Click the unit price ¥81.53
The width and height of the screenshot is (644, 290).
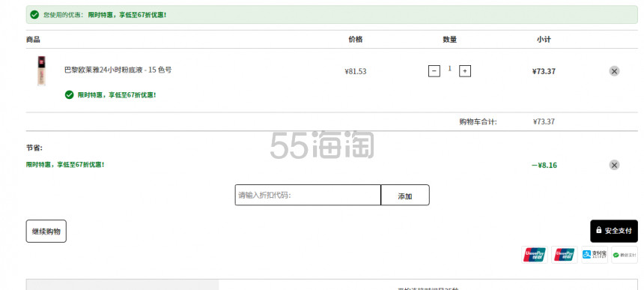355,71
